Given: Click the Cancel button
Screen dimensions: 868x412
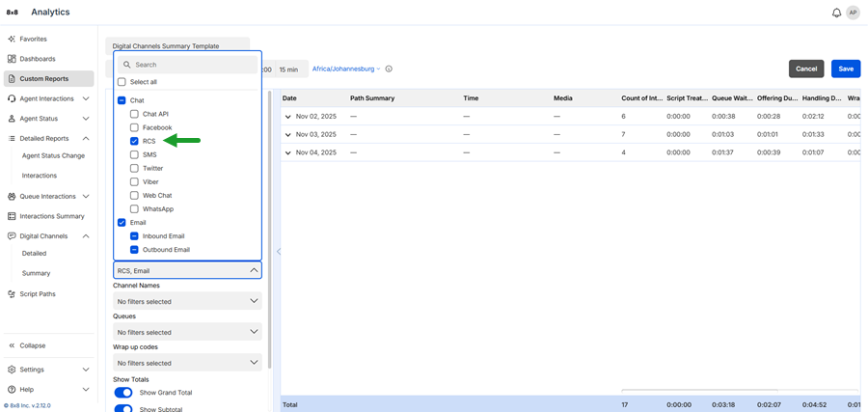Looking at the screenshot, I should click(805, 69).
